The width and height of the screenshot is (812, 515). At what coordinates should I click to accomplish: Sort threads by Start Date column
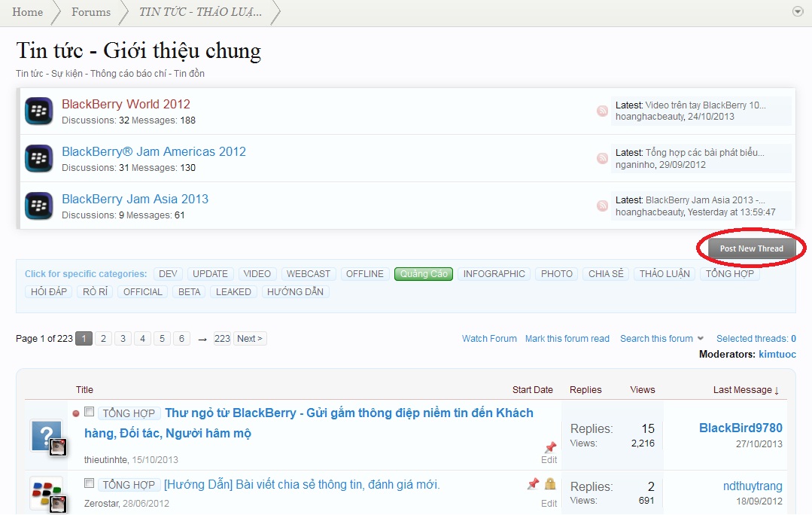(x=532, y=389)
